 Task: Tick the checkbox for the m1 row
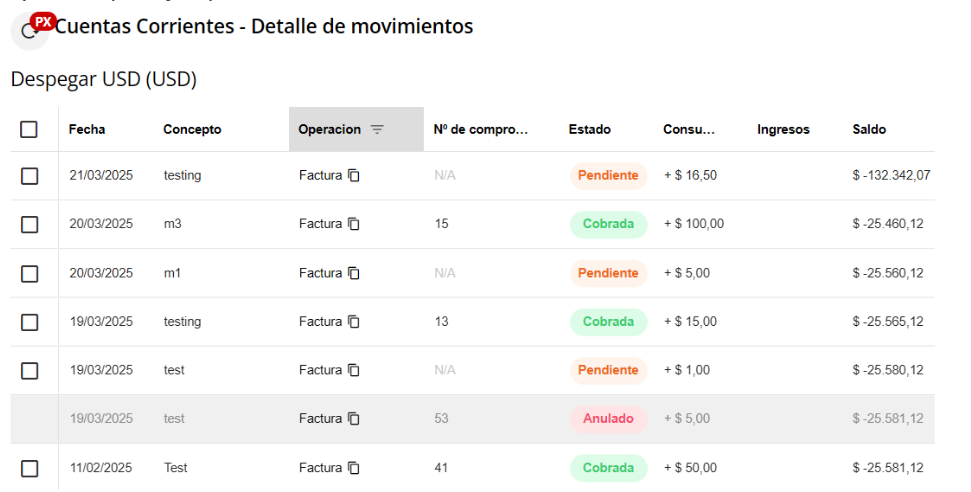pos(29,273)
